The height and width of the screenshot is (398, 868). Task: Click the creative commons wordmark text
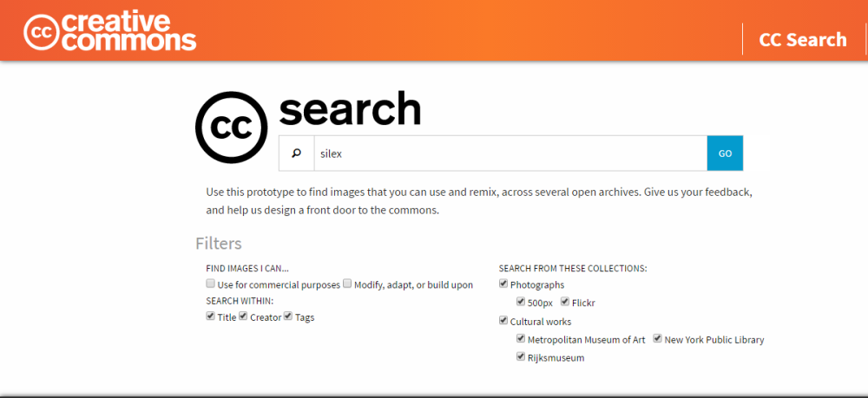129,31
